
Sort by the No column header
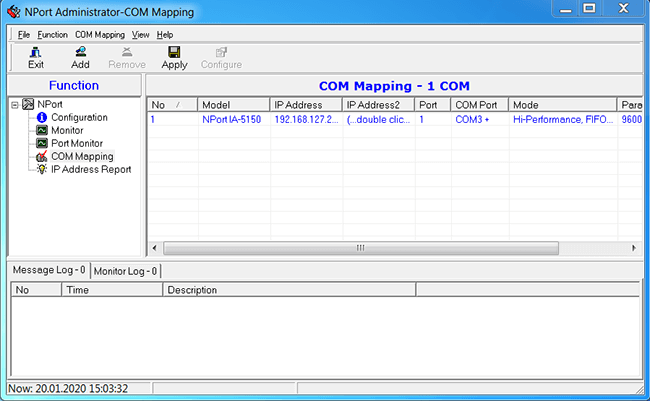[172, 105]
